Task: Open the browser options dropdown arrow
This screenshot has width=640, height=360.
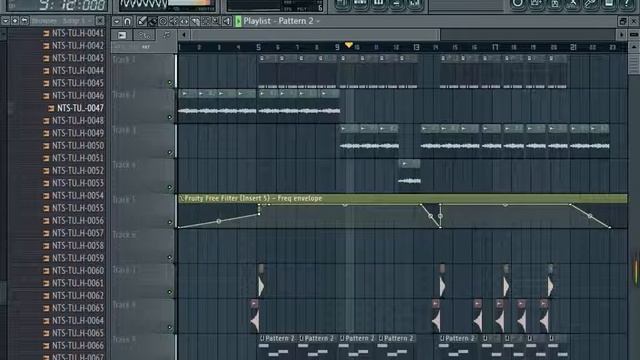Action: tap(5, 20)
